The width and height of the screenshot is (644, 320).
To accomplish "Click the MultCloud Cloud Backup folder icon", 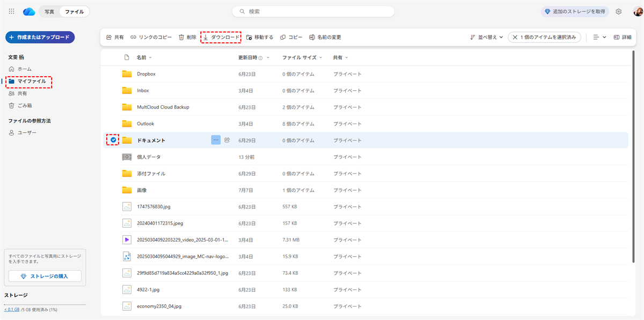I will coord(127,107).
